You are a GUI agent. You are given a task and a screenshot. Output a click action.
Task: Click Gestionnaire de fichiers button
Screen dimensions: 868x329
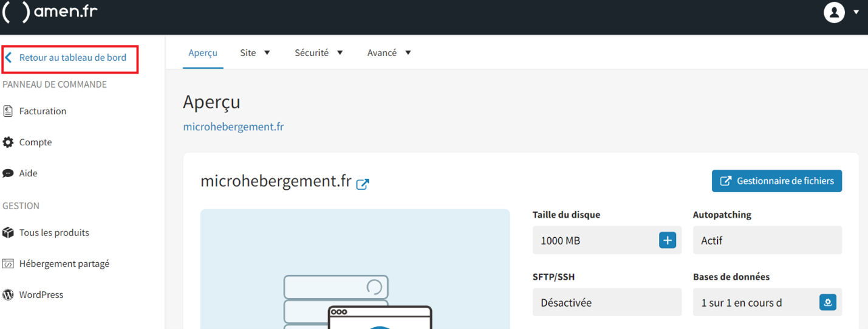point(777,181)
